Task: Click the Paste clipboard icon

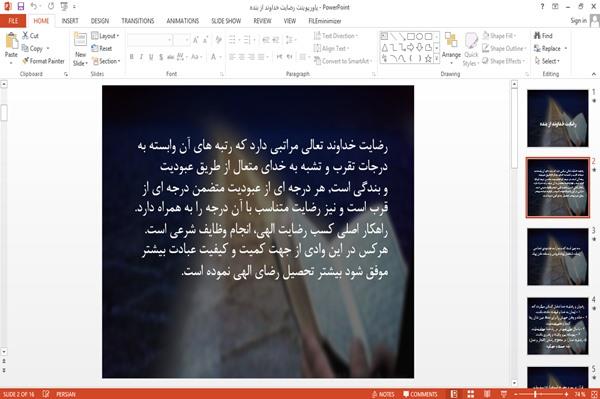Action: tap(11, 41)
